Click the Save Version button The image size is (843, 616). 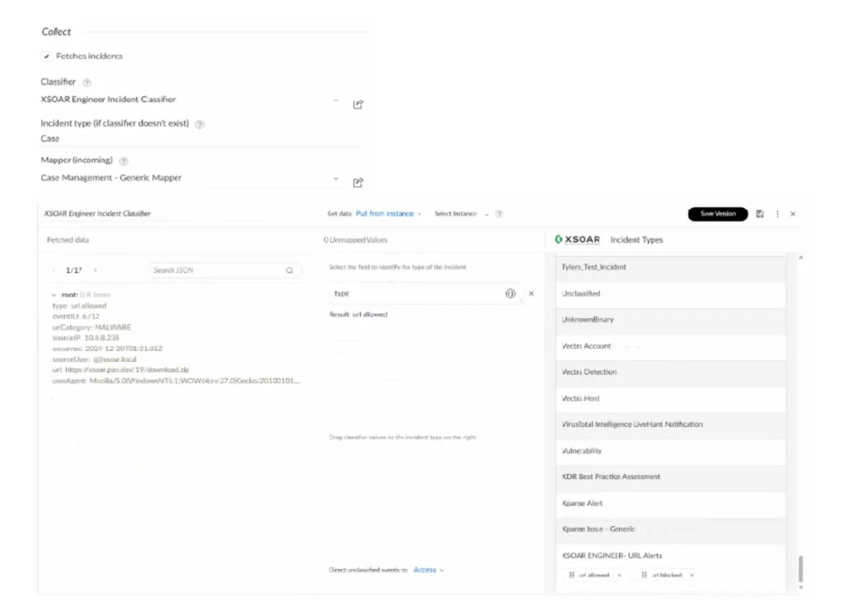pos(718,214)
